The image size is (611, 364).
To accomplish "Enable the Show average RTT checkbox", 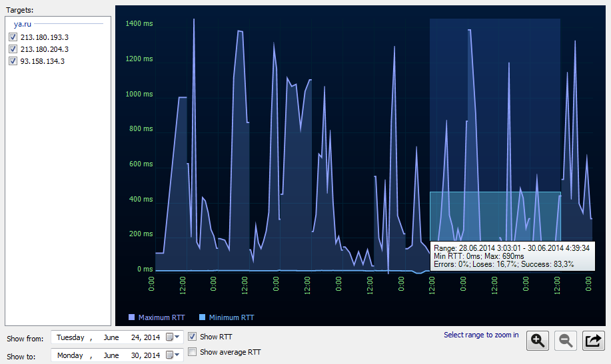I will point(193,352).
